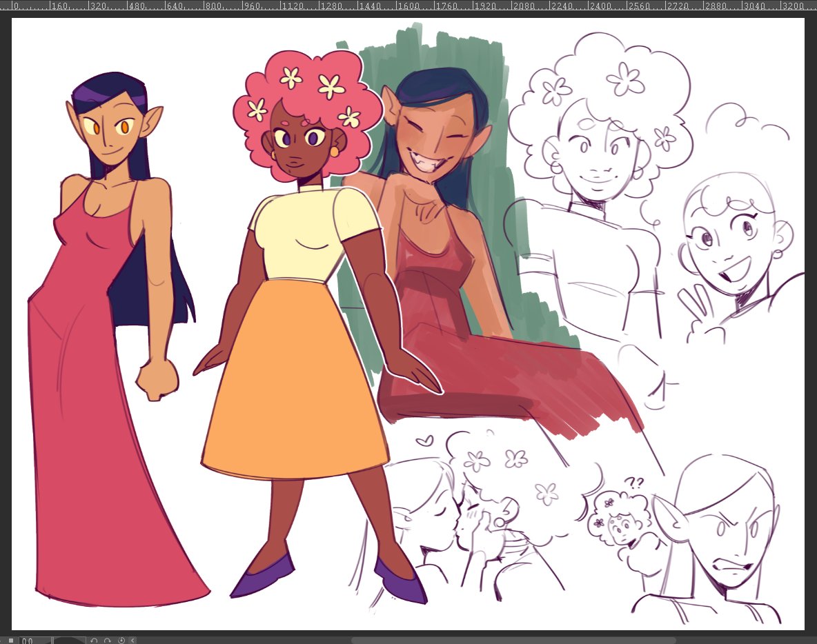
Task: Click the rotate canvas right icon
Action: point(108,641)
